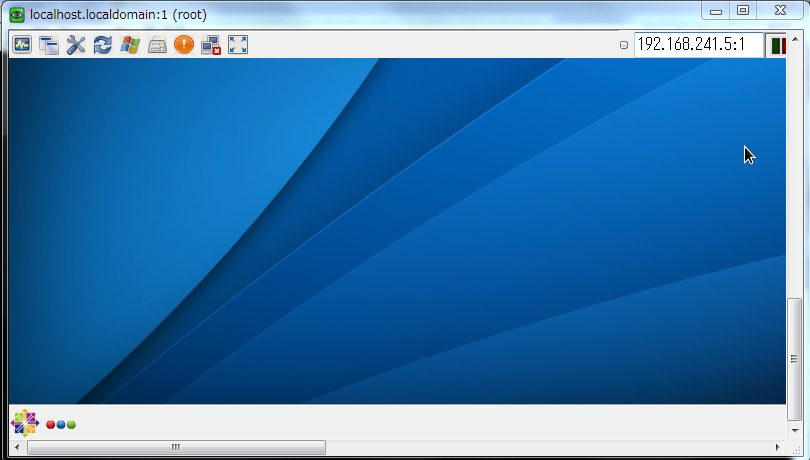Refresh the remote screen
Screen dimensions: 810x460
click(x=103, y=45)
